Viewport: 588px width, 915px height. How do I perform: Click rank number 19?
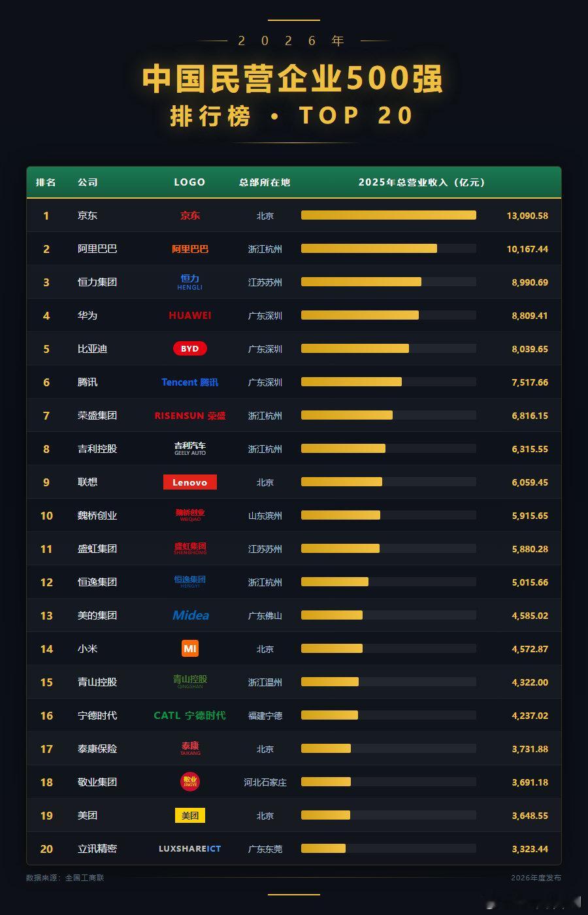tap(46, 816)
